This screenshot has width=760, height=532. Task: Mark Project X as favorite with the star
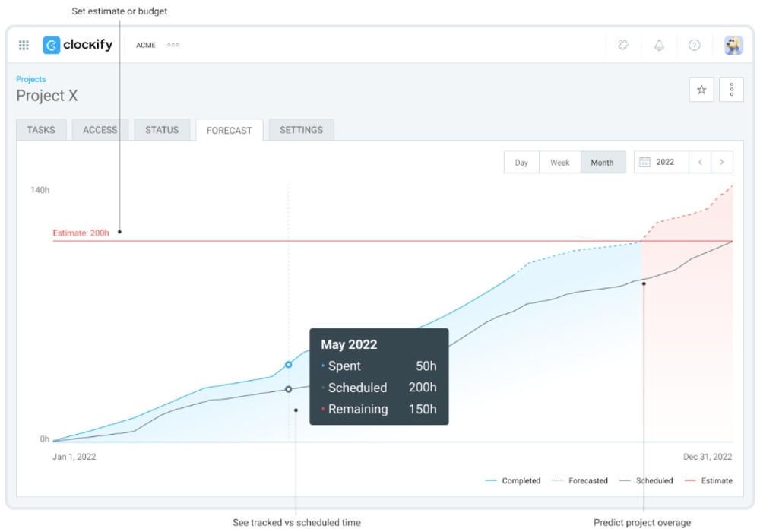(701, 90)
